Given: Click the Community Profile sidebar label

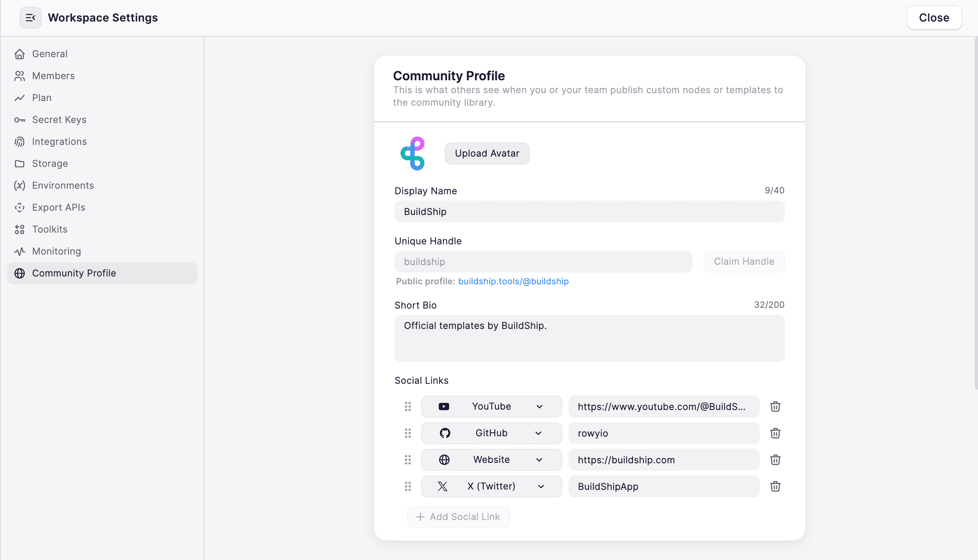Looking at the screenshot, I should click(x=74, y=273).
